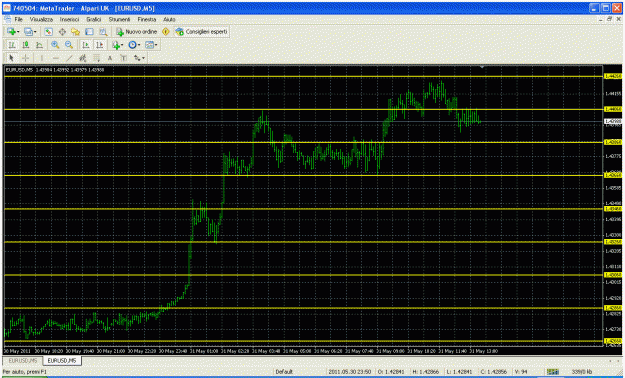Screen dimensions: 625x378
Task: Select the vertical line drawing tool
Action: [42, 58]
